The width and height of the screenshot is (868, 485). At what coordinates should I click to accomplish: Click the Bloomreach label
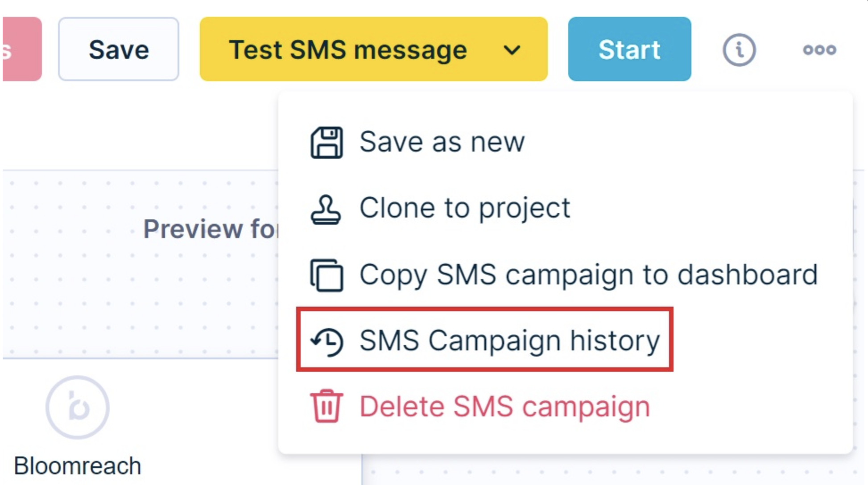point(78,466)
